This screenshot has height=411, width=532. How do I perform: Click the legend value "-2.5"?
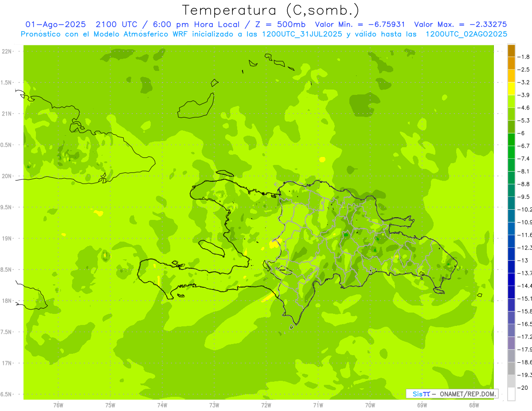(524, 70)
